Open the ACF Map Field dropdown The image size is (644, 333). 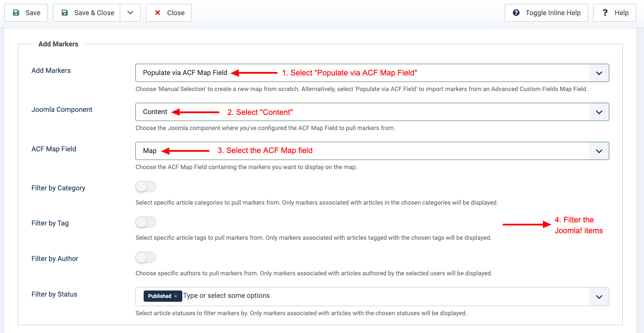pos(372,151)
